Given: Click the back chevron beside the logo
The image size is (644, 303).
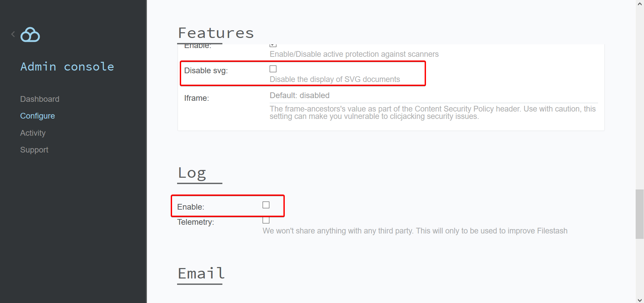Looking at the screenshot, I should 13,34.
